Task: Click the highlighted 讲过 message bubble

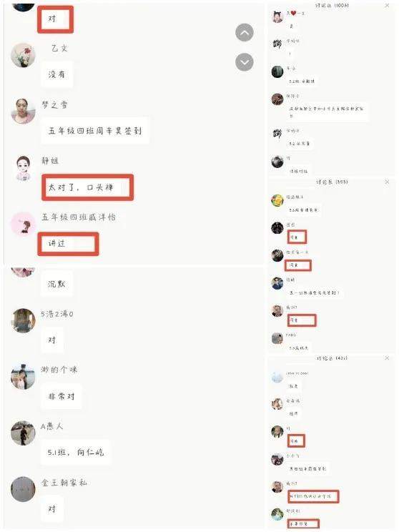Action: 68,244
